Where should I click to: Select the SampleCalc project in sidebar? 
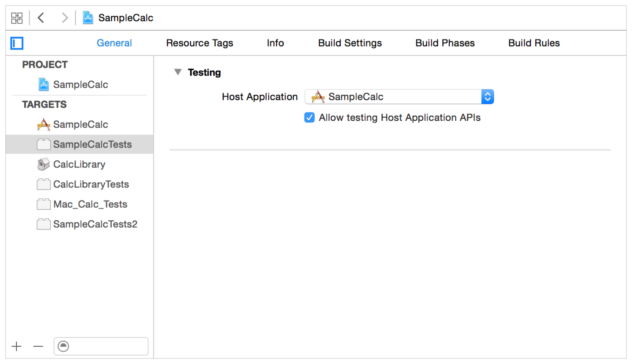[80, 84]
